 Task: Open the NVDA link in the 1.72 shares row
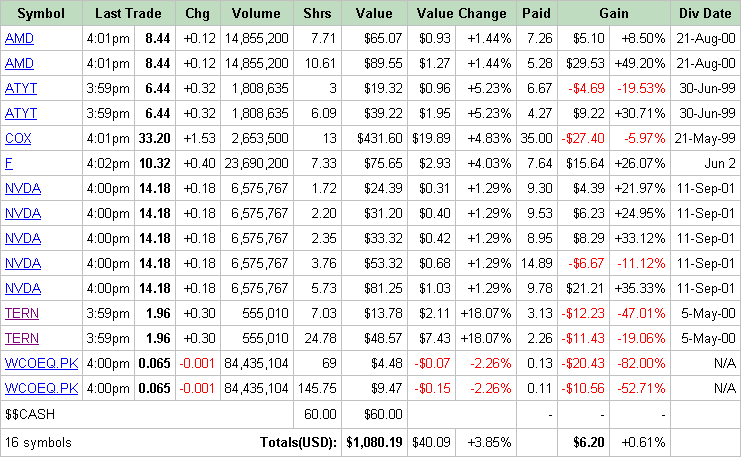23,189
